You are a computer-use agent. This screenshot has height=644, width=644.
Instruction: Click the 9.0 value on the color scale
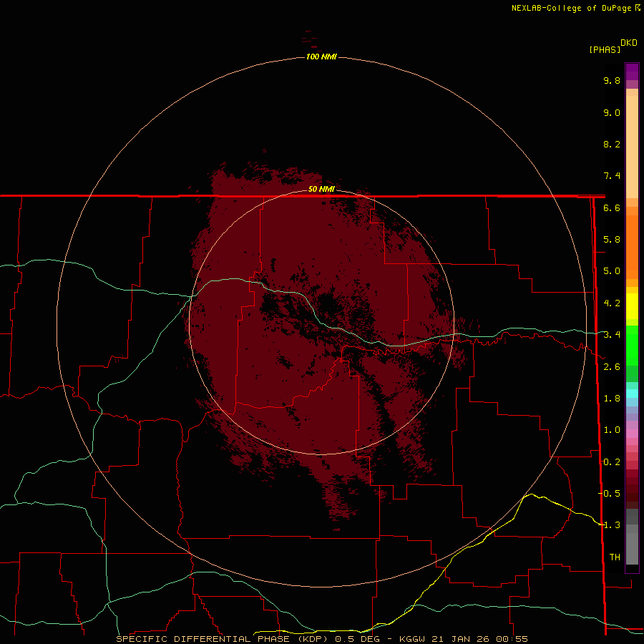point(612,112)
